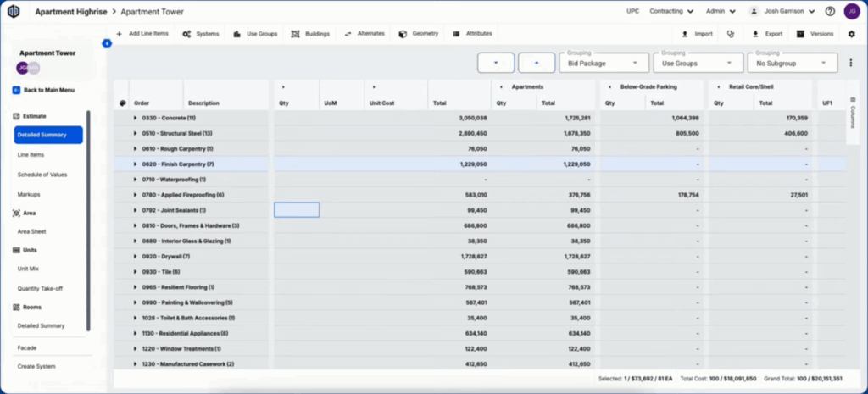Select Detailed Summary under Estimate
The image size is (868, 394).
coord(48,135)
